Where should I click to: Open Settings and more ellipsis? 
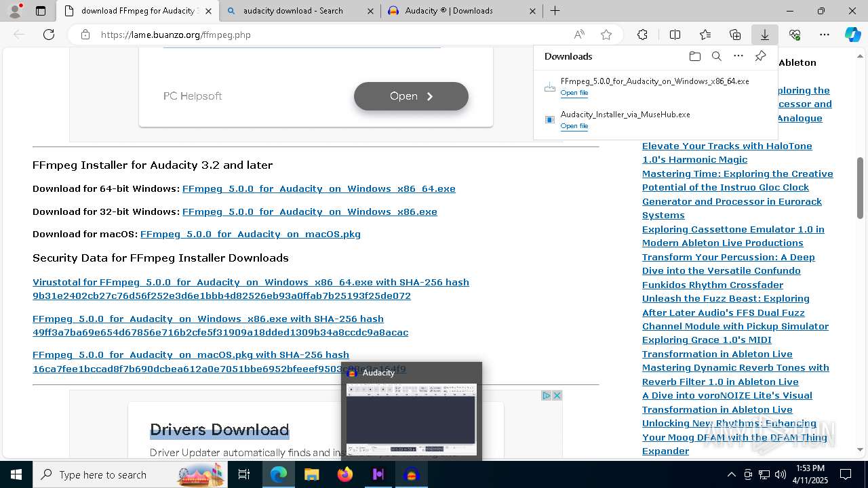point(825,35)
